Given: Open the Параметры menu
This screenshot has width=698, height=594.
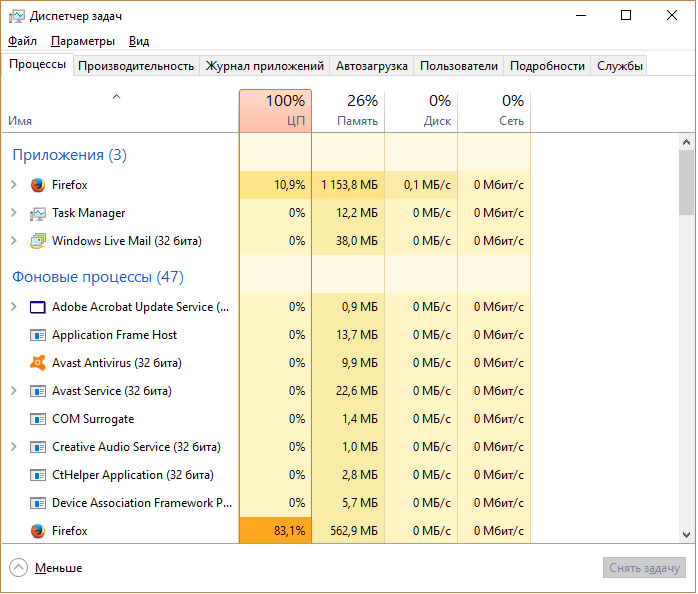Looking at the screenshot, I should pyautogui.click(x=83, y=41).
